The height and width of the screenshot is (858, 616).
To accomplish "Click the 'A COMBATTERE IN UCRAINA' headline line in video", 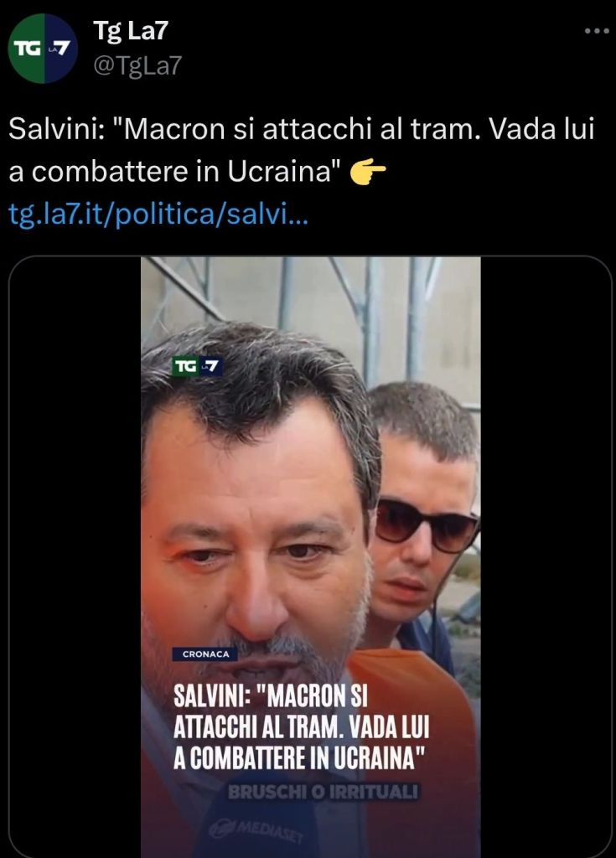I will pos(299,757).
